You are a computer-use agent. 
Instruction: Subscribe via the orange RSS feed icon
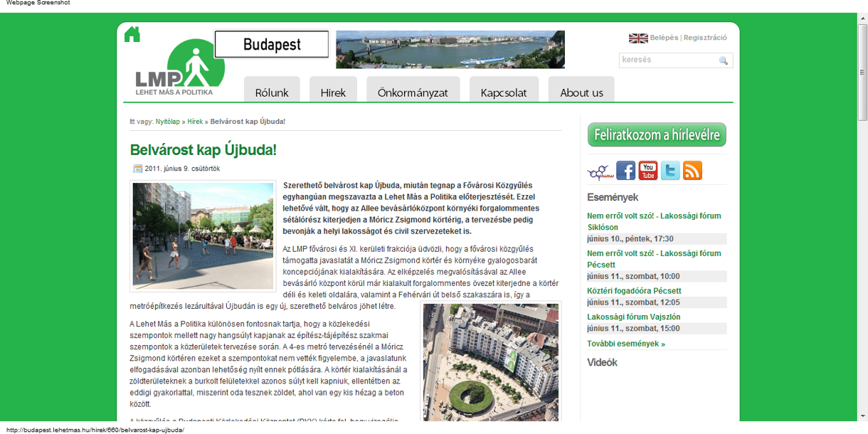click(692, 171)
